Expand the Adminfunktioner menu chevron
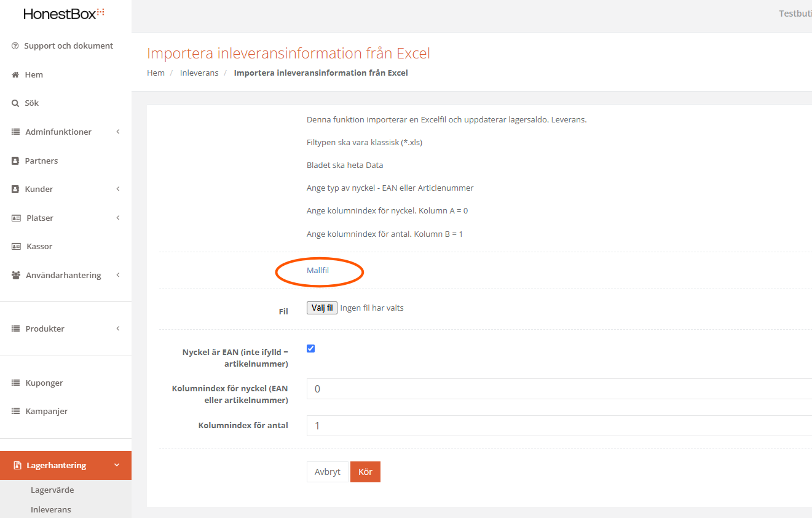 (117, 132)
